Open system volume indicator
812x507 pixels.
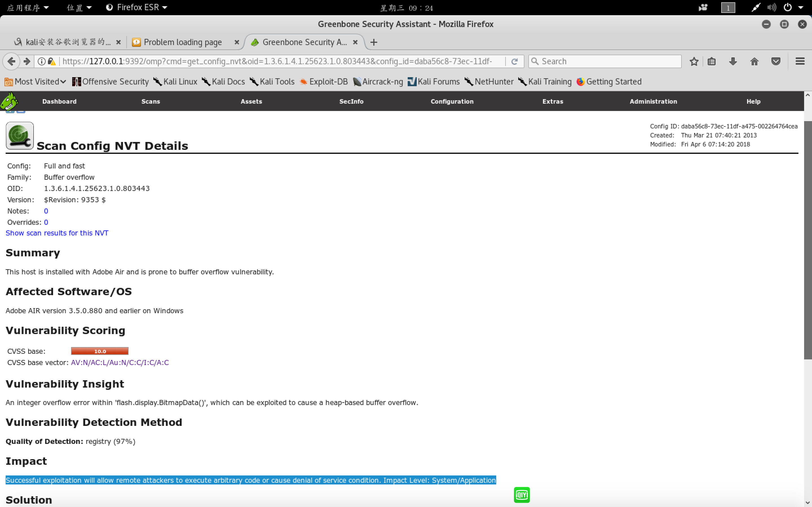click(771, 7)
